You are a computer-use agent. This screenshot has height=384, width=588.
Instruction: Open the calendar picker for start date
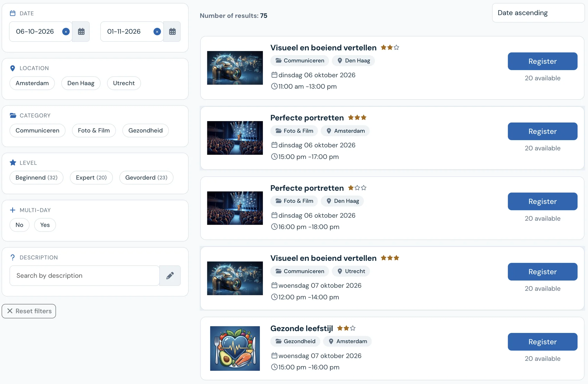coord(81,31)
